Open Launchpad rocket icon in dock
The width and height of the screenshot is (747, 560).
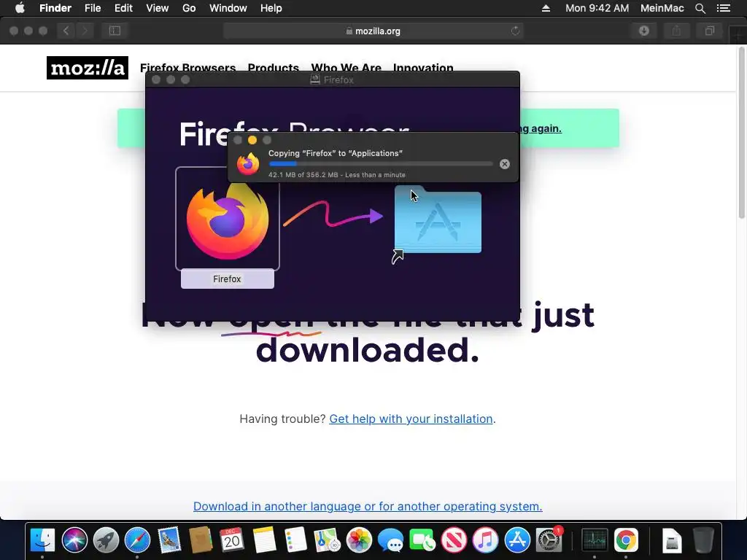pos(106,540)
